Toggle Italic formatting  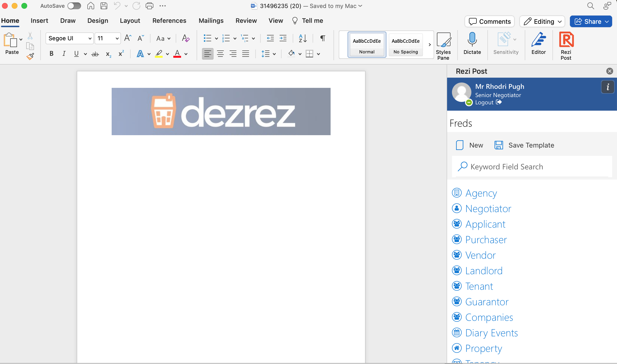pyautogui.click(x=64, y=53)
